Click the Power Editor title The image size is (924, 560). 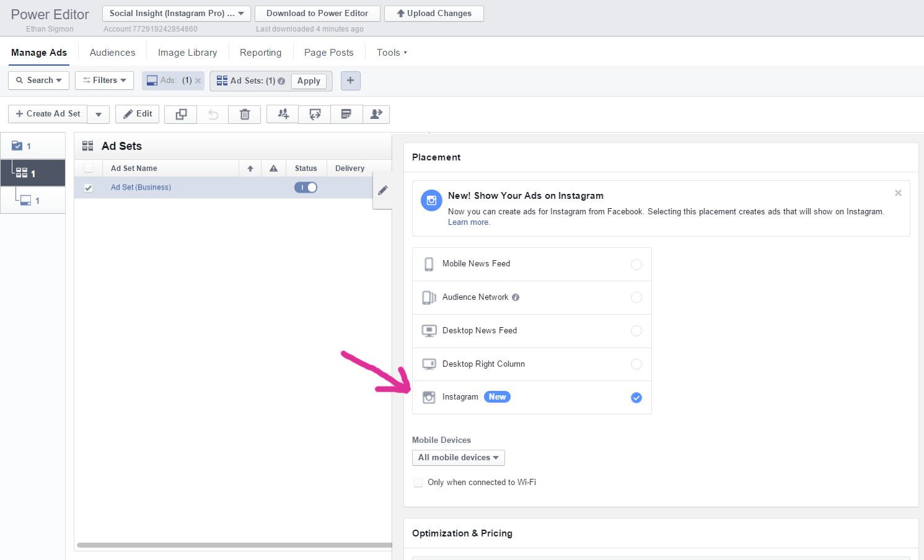(50, 14)
